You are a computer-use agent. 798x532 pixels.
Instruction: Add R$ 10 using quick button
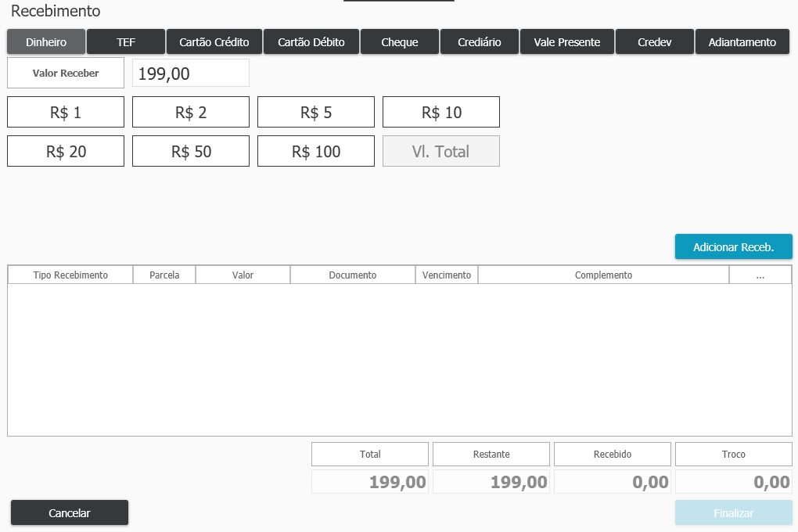pos(441,112)
